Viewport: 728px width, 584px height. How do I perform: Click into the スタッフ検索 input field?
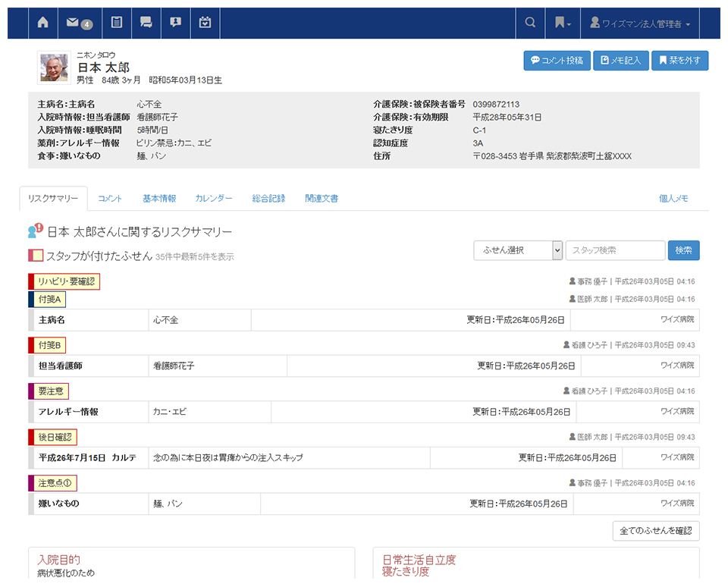click(615, 250)
